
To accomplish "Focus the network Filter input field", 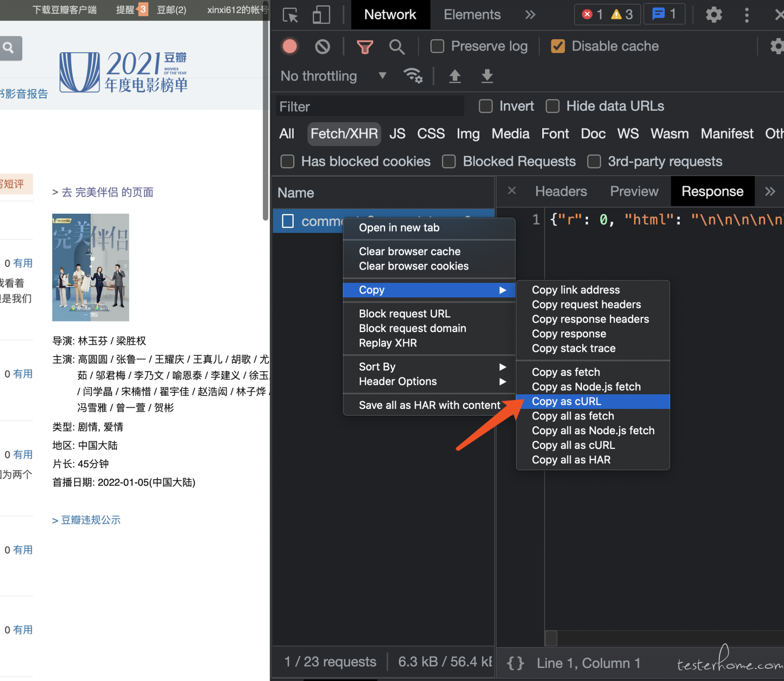I will tap(370, 107).
